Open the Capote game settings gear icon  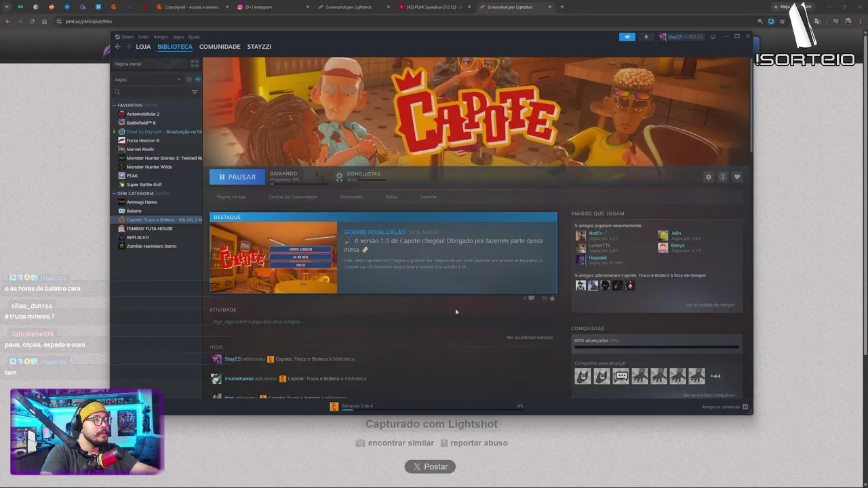709,177
